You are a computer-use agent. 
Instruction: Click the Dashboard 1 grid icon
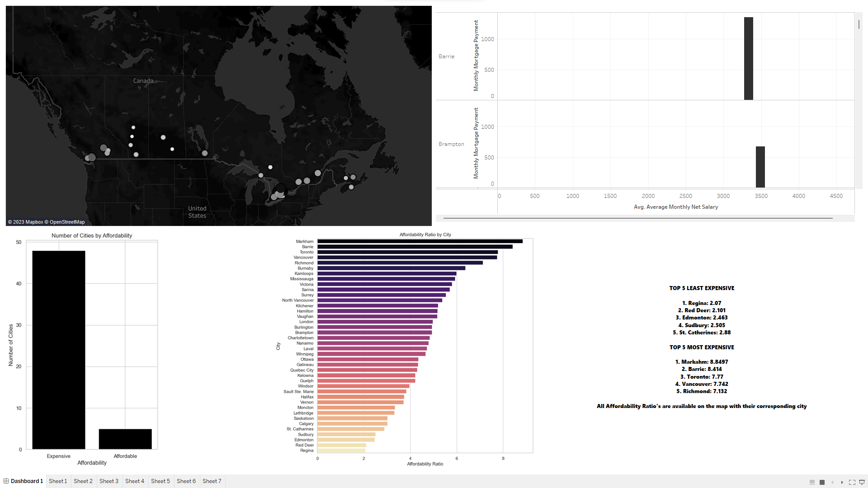coord(6,481)
